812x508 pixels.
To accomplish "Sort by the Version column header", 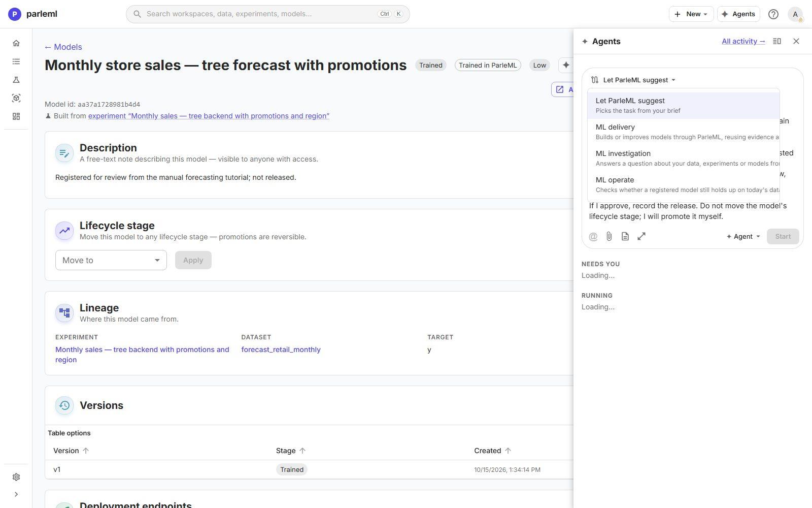I will (71, 451).
